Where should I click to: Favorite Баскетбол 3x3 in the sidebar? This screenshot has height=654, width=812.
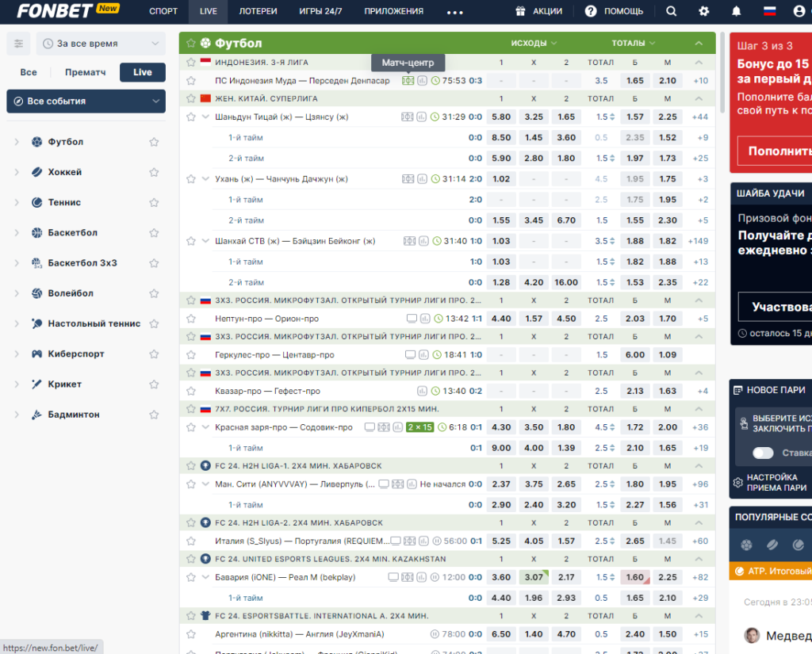(x=154, y=263)
